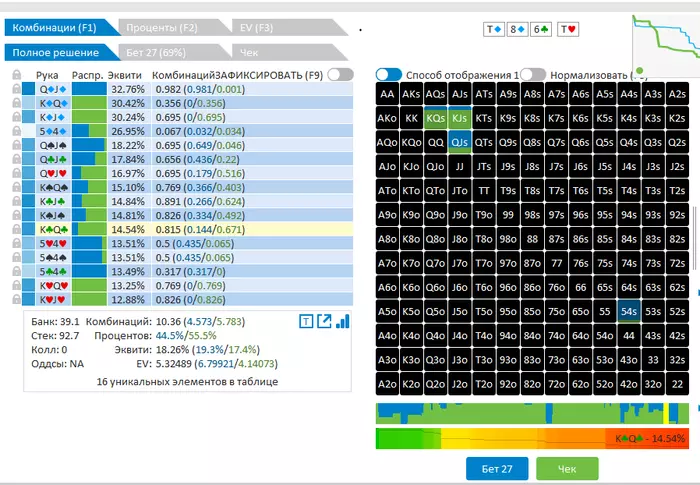This screenshot has height=485, width=700.
Task: Click lock icon beside K♦J♦ row
Action: coord(16,117)
